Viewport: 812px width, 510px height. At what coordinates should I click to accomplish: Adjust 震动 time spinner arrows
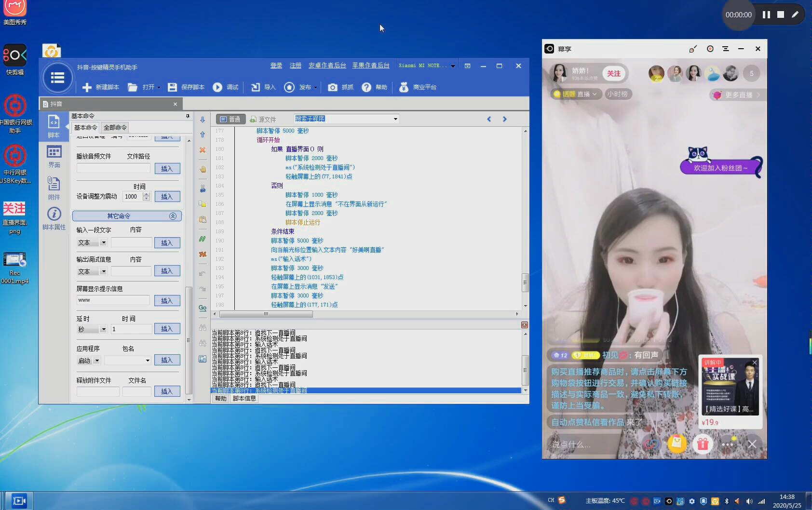coord(147,197)
